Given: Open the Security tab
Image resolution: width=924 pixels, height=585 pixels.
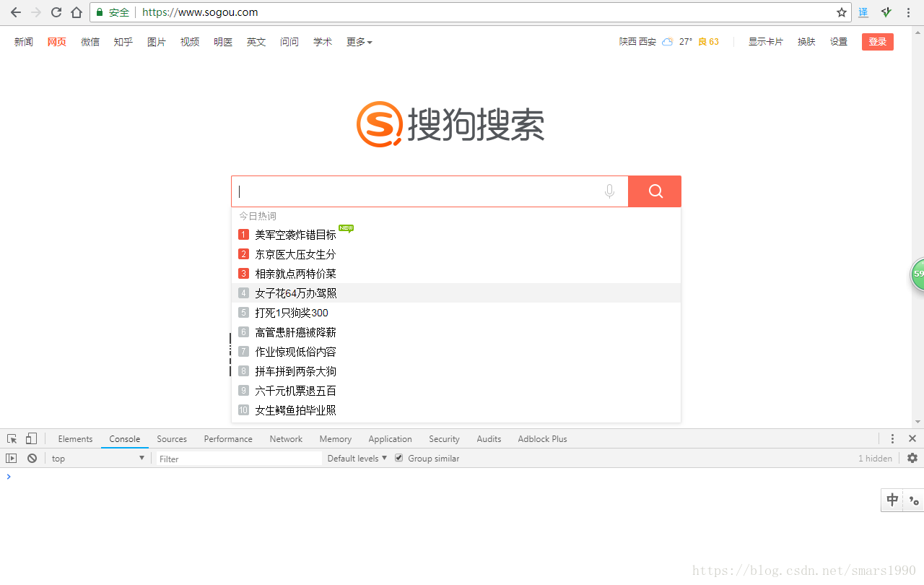Looking at the screenshot, I should (x=444, y=438).
